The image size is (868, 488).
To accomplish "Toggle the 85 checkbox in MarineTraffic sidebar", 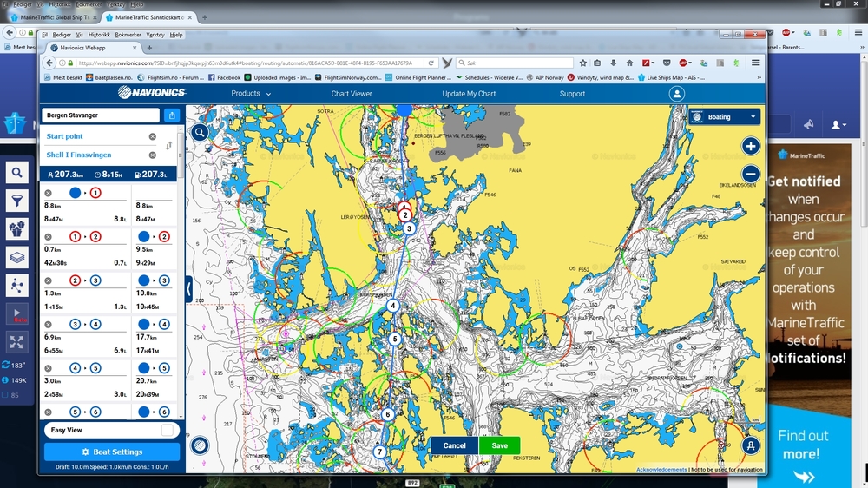I will [5, 395].
